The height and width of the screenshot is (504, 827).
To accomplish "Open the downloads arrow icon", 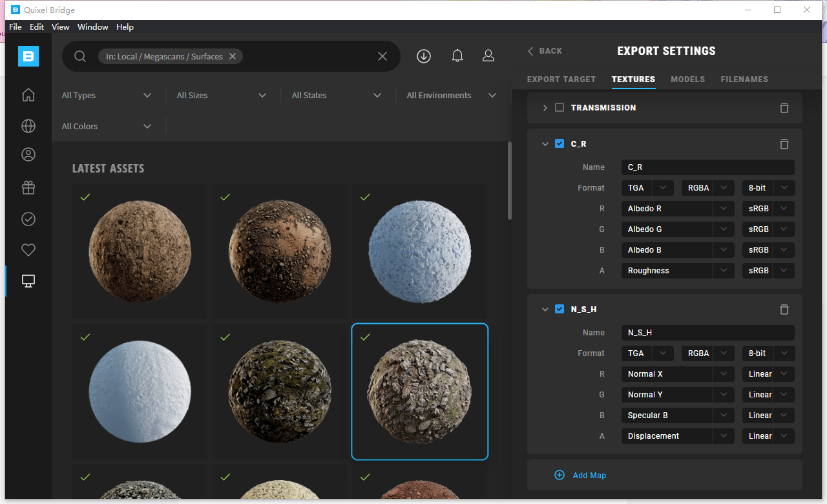I will point(424,56).
